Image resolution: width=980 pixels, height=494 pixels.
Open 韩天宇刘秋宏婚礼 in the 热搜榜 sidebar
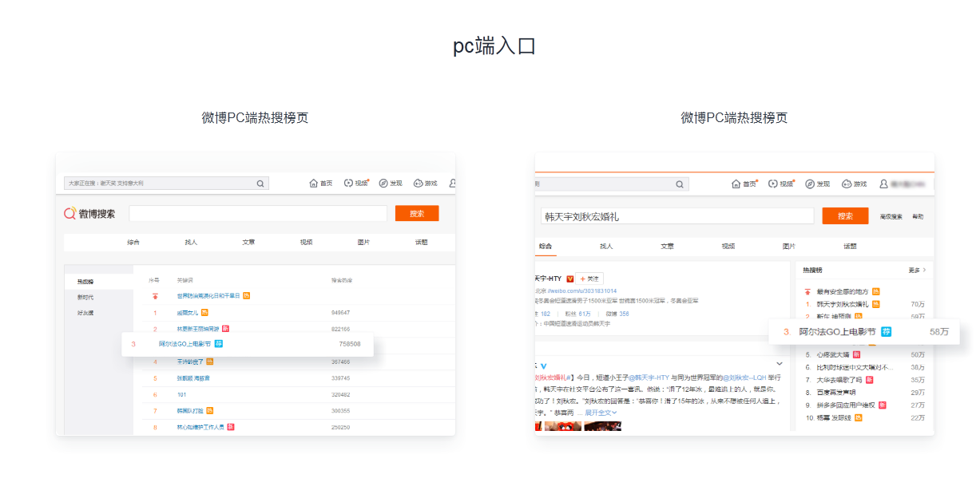[842, 304]
